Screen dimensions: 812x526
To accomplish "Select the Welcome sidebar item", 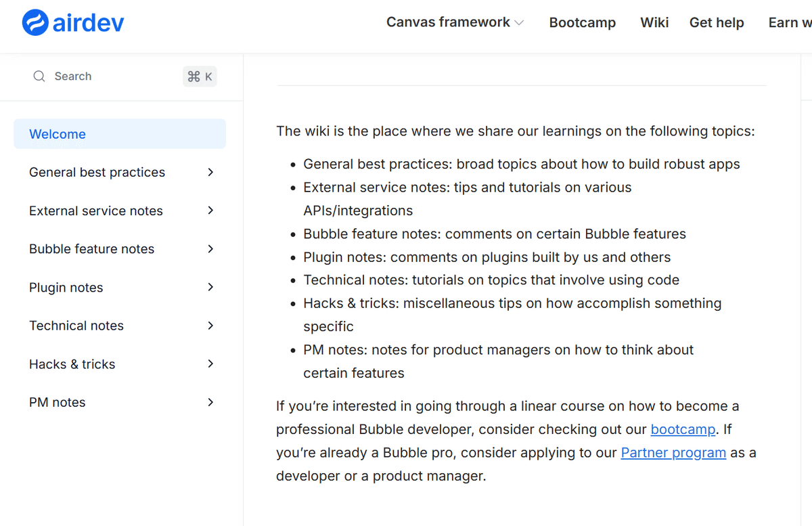I will [x=58, y=134].
